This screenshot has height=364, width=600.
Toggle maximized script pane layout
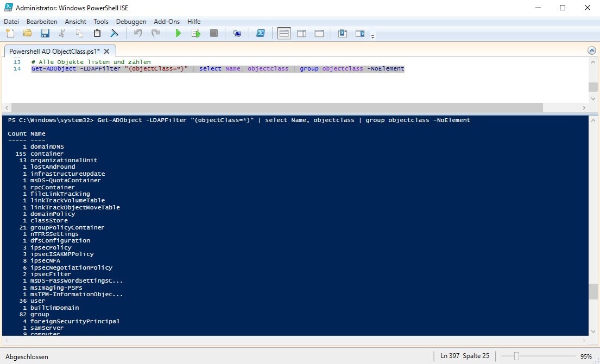[x=319, y=34]
